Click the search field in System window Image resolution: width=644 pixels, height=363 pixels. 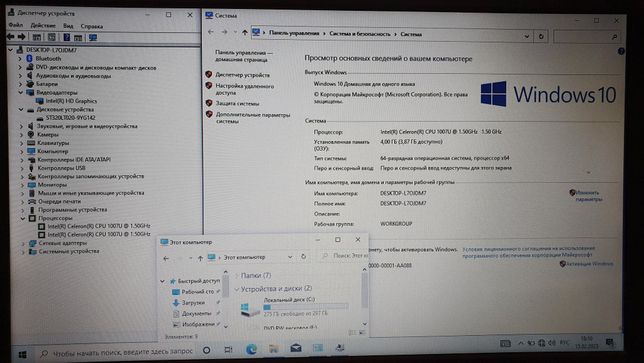(x=587, y=37)
